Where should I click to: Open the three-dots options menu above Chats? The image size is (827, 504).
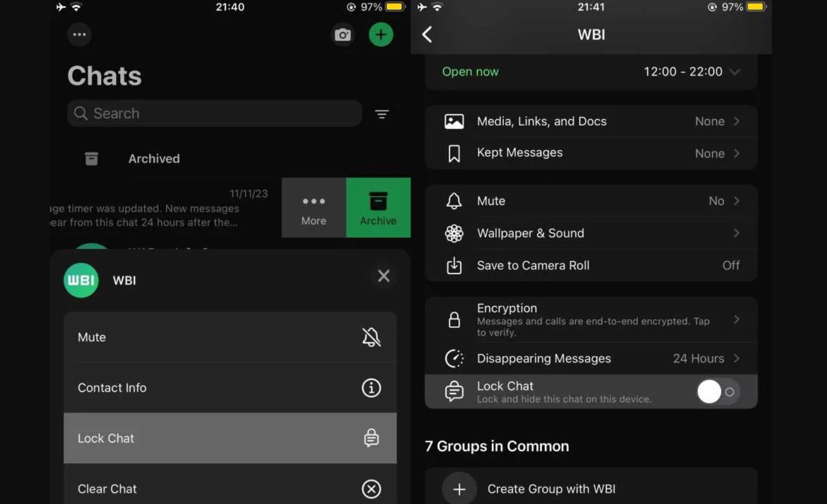(x=79, y=34)
